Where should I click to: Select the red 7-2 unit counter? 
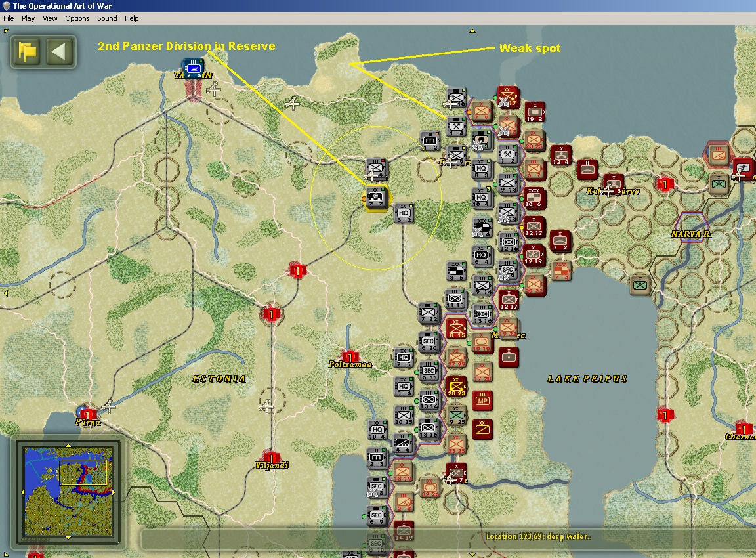click(560, 241)
